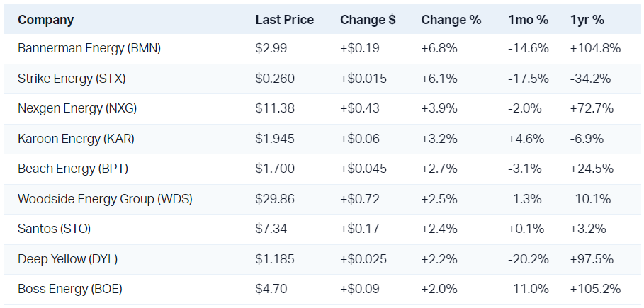The image size is (644, 308).
Task: Open the Santos (STO) listing
Action: (54, 229)
